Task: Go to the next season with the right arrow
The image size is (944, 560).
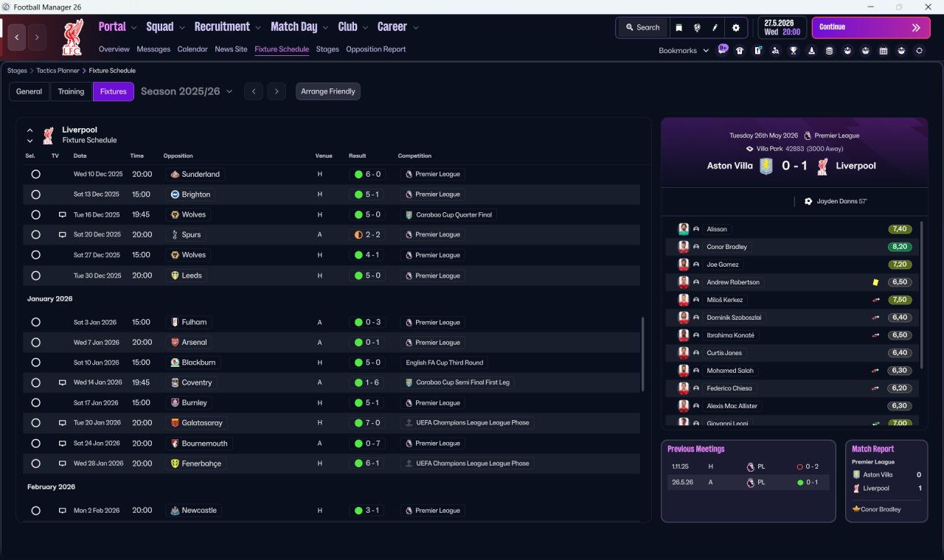Action: click(277, 91)
